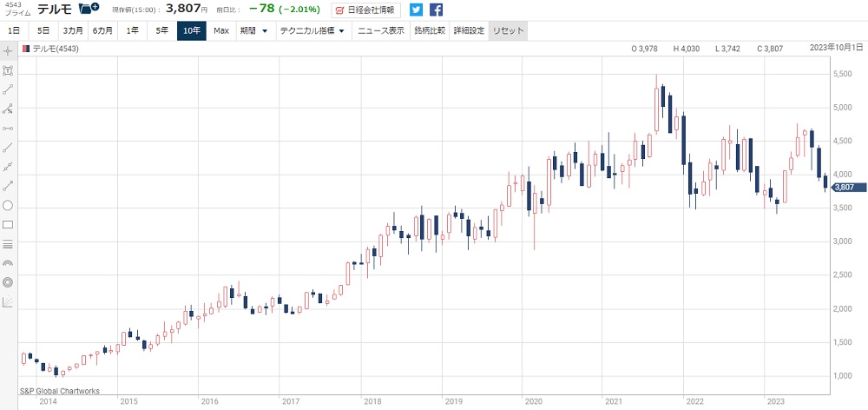Select the crosshair cursor tool

point(8,50)
